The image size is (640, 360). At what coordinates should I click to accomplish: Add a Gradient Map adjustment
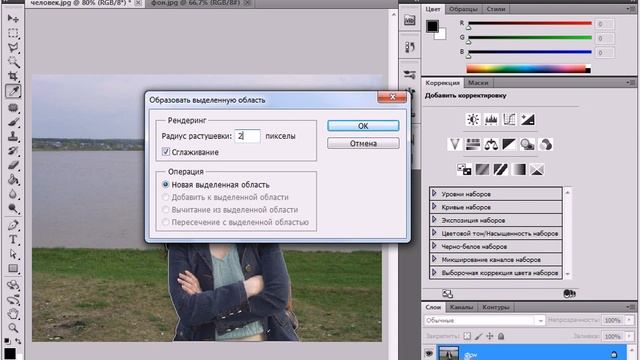coord(519,169)
